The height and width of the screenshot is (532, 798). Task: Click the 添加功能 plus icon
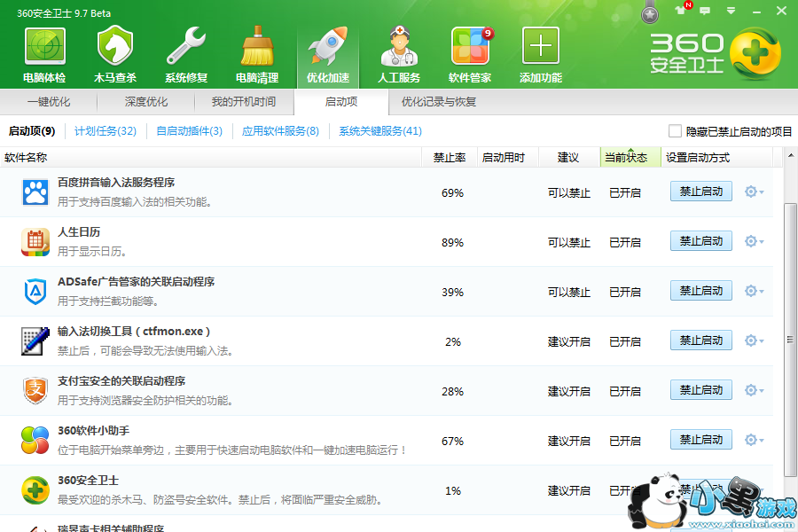coord(541,46)
